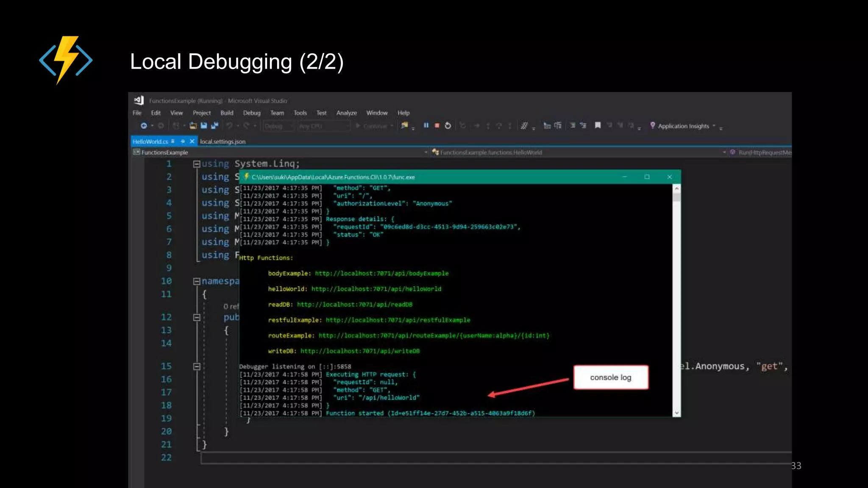Open the Debug solution configuration dropdown
Image resolution: width=868 pixels, height=488 pixels.
(x=278, y=126)
